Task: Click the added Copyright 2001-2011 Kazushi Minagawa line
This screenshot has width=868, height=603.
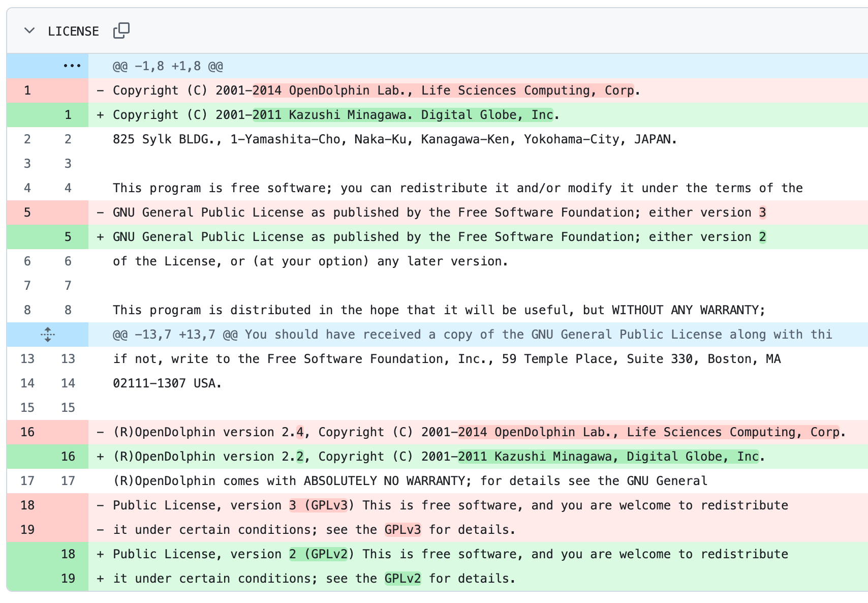Action: point(335,115)
